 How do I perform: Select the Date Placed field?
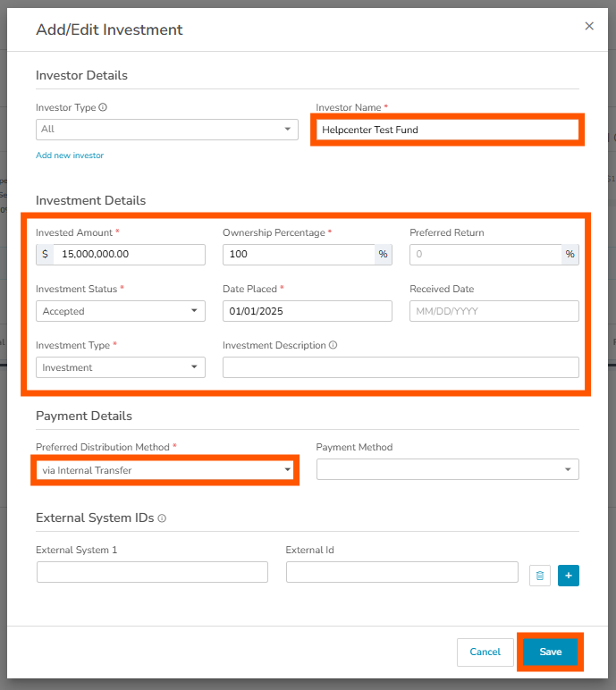click(x=307, y=311)
